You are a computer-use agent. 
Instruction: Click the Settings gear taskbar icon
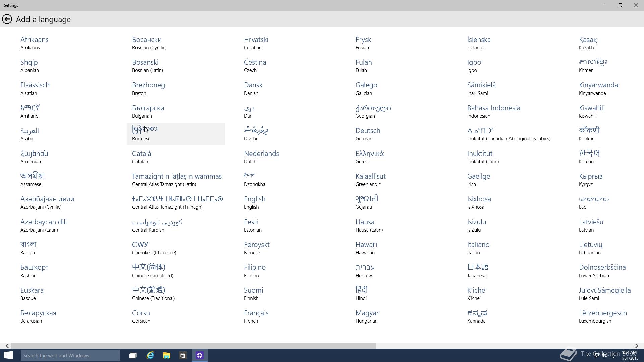click(x=200, y=355)
